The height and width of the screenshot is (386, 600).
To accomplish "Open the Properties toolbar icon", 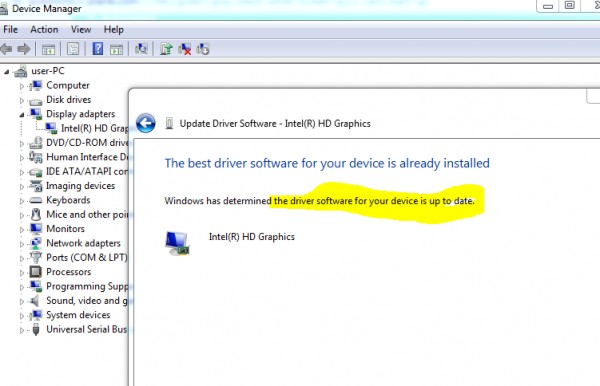I will (73, 49).
